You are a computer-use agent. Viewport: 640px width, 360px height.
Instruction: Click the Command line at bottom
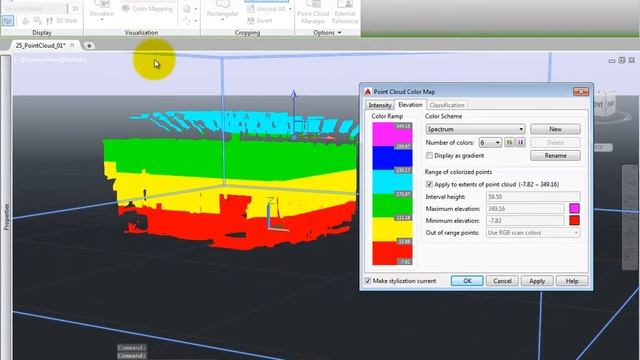tap(131, 356)
